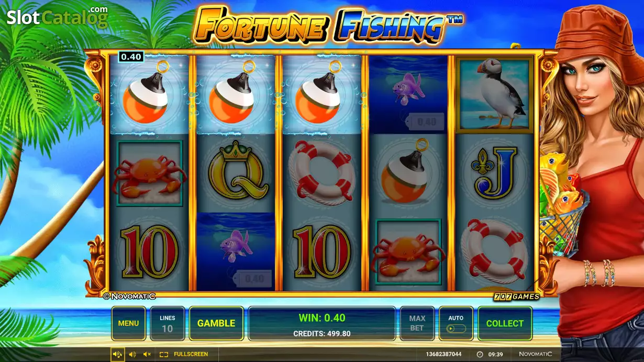Click the life ring on third reel
This screenshot has width=644, height=362.
322,172
